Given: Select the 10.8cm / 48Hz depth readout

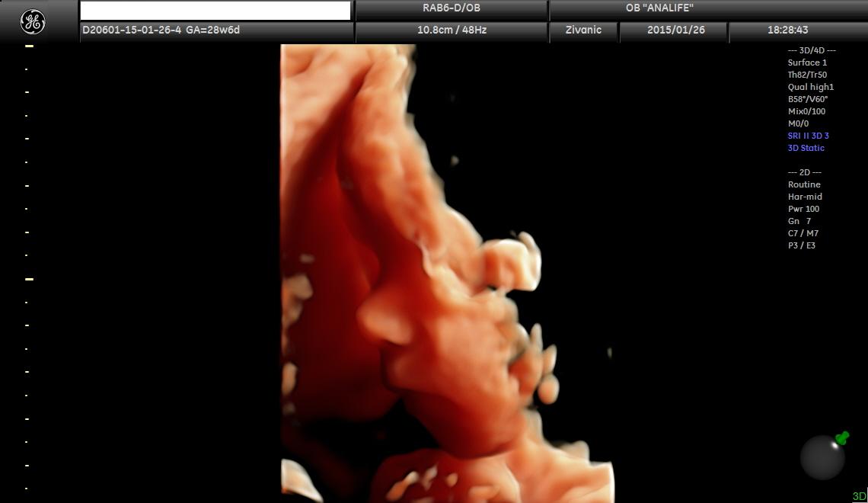Looking at the screenshot, I should click(x=452, y=30).
